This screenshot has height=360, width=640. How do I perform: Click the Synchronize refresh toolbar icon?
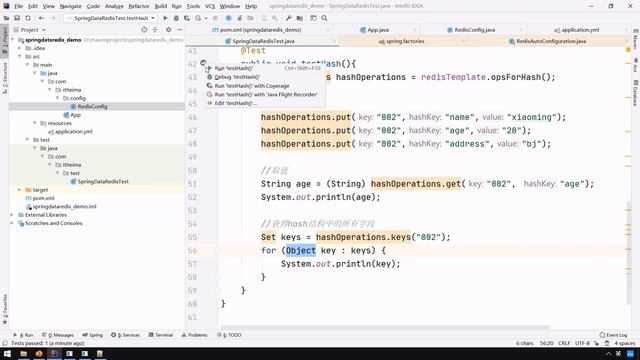click(28, 18)
